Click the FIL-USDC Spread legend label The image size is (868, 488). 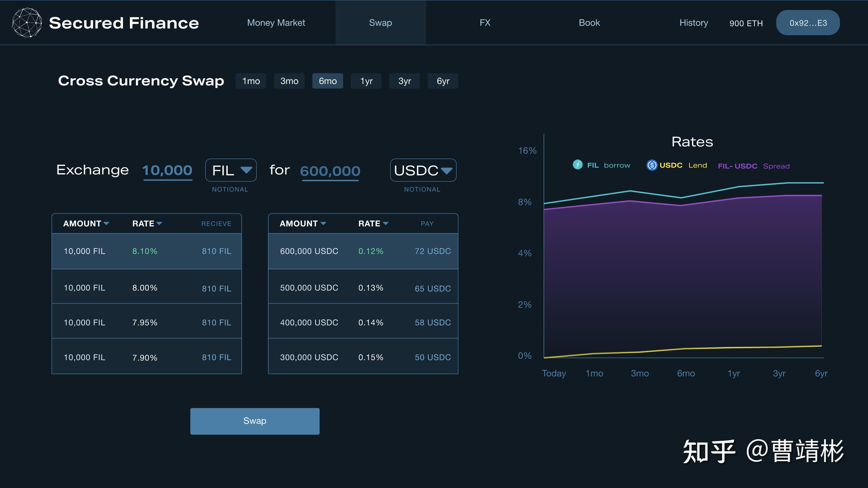753,166
